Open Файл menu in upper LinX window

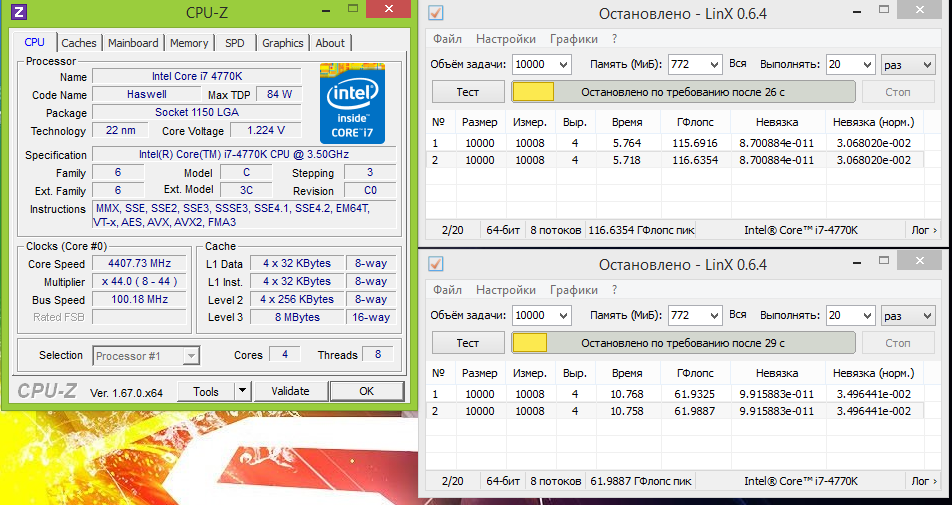[447, 39]
